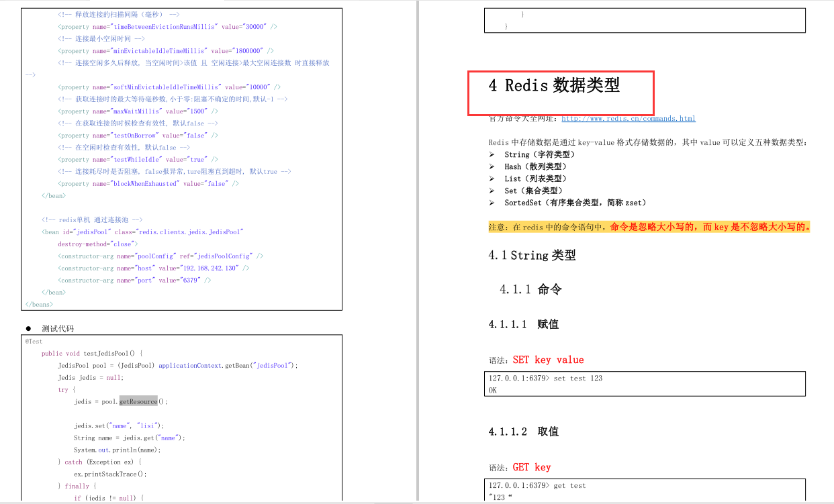
Task: Click the destroy-method="close" line
Action: tap(97, 244)
